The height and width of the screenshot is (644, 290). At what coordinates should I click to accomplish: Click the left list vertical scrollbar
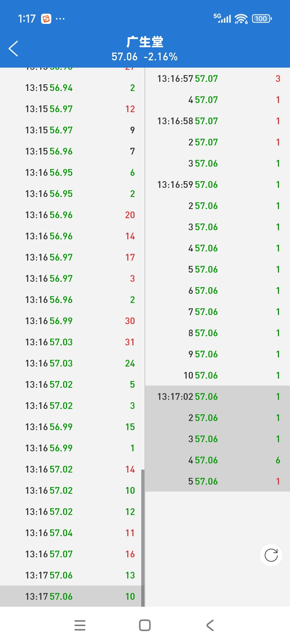tap(143, 538)
